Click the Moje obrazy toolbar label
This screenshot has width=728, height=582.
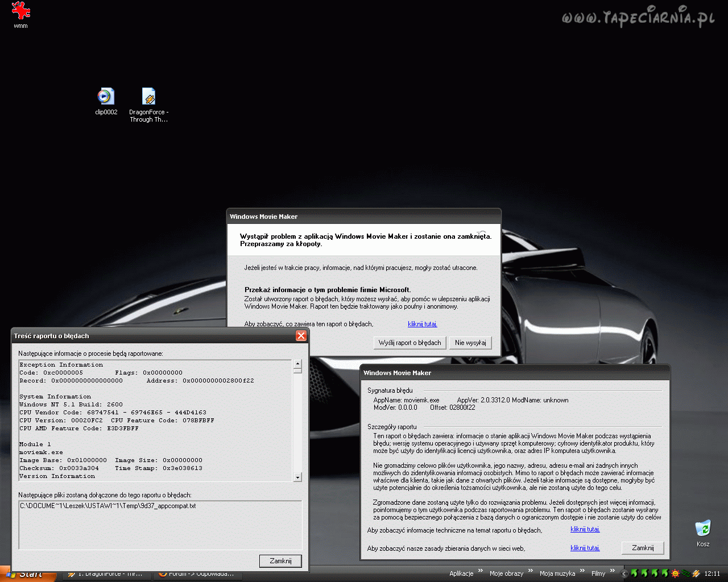point(506,573)
